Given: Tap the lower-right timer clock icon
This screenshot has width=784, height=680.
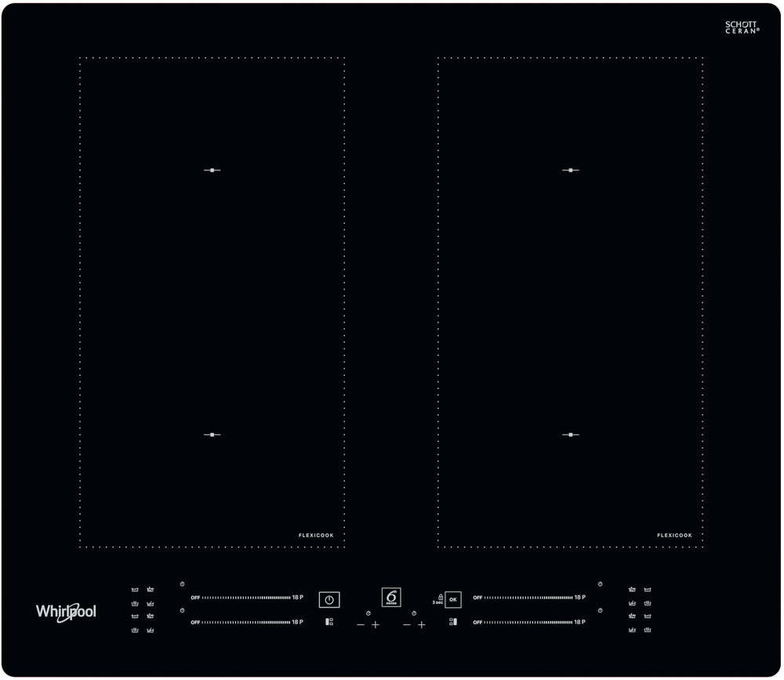Looking at the screenshot, I should [x=599, y=610].
